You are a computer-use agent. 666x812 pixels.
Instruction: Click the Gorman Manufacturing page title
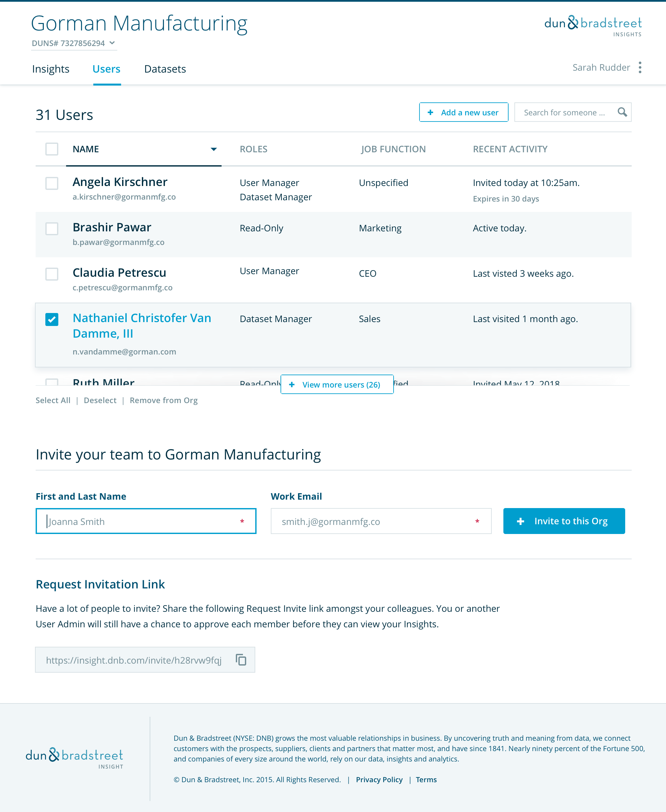139,23
